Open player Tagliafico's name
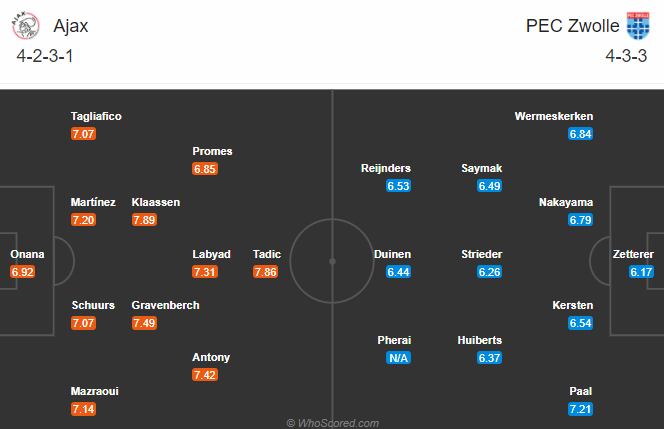The image size is (664, 429). click(96, 116)
